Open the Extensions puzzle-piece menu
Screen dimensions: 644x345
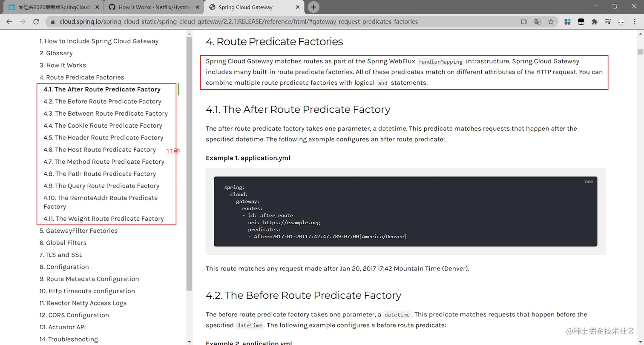pos(595,22)
